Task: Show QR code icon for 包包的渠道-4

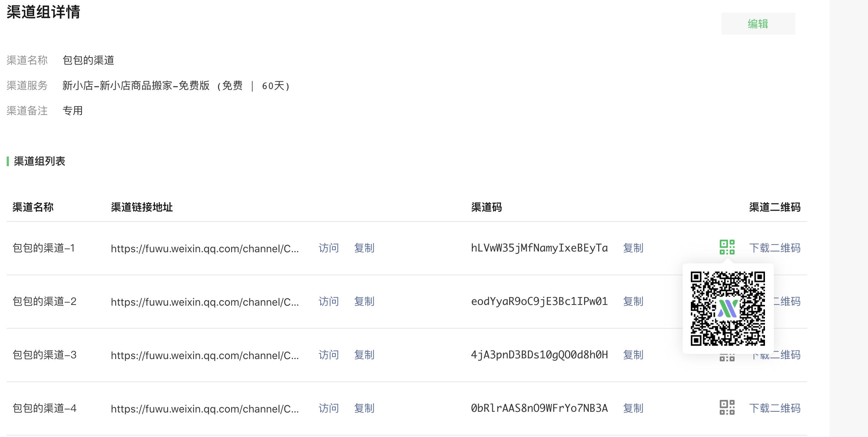Action: pyautogui.click(x=727, y=407)
